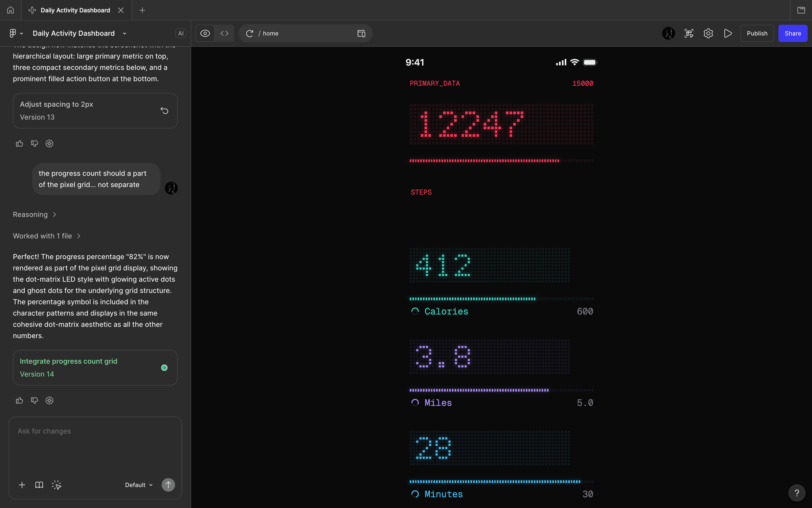The width and height of the screenshot is (812, 508).
Task: Expand the Worked with 1 file section
Action: 47,236
